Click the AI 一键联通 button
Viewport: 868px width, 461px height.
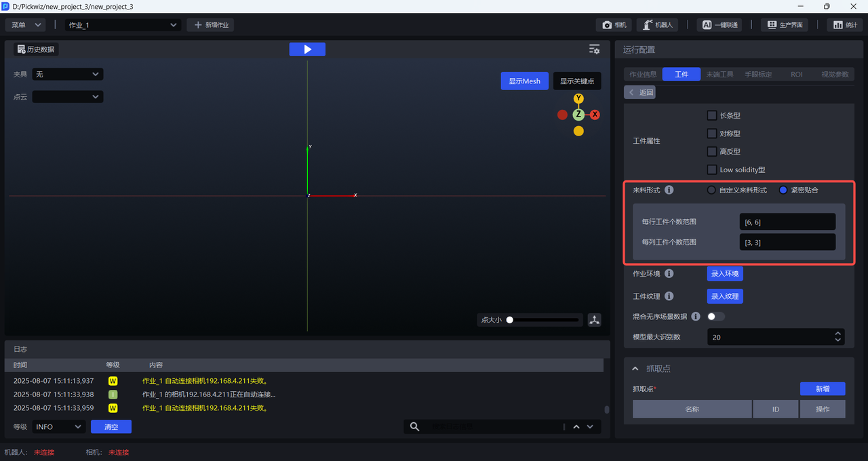719,25
